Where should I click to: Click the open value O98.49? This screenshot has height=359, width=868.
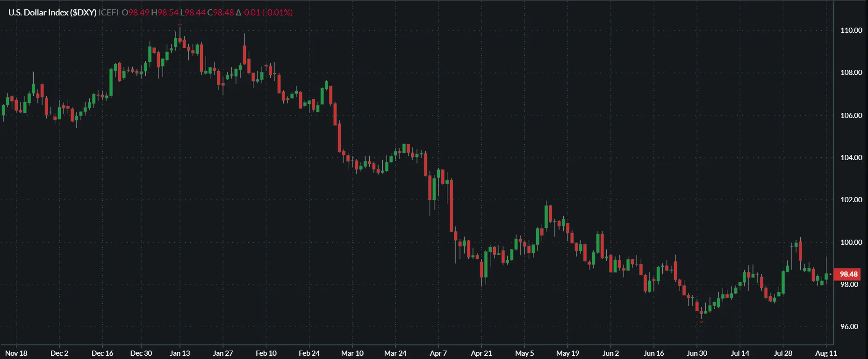point(136,13)
